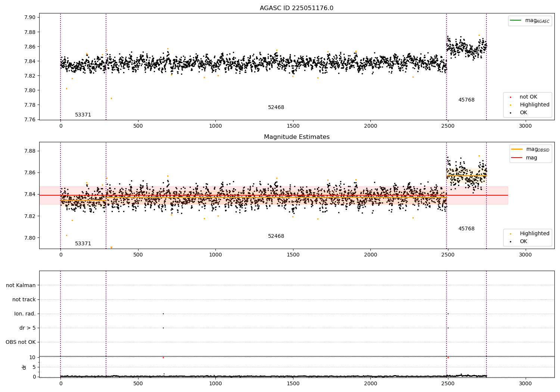Select the green mag AGASC legend line
Screen dimensions: 560x392
click(x=516, y=20)
